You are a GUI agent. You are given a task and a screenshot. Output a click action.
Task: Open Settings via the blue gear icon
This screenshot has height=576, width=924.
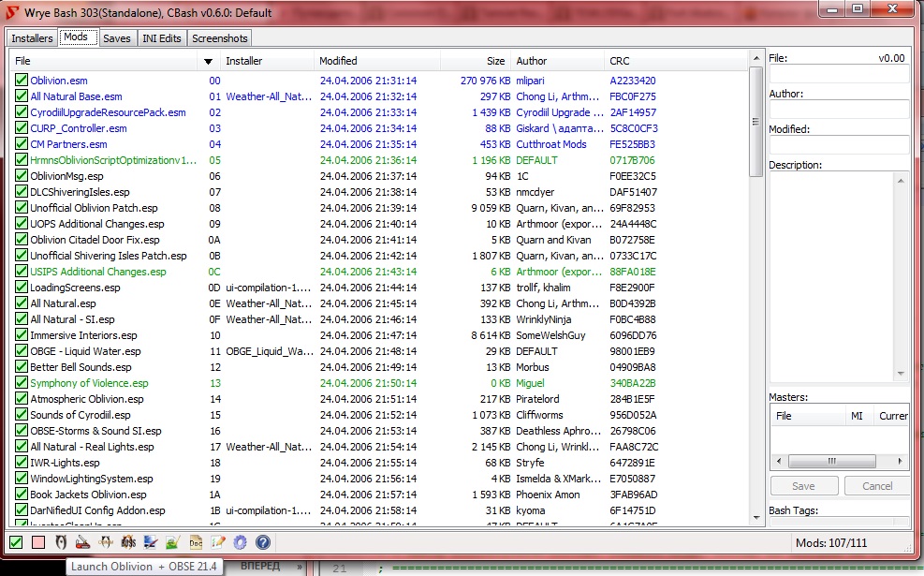[241, 542]
